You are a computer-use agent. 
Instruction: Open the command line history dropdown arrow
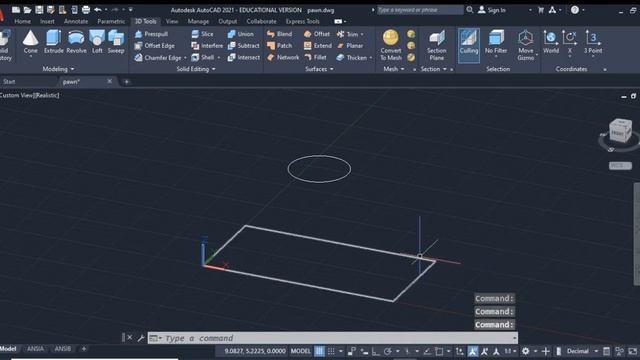pos(514,338)
